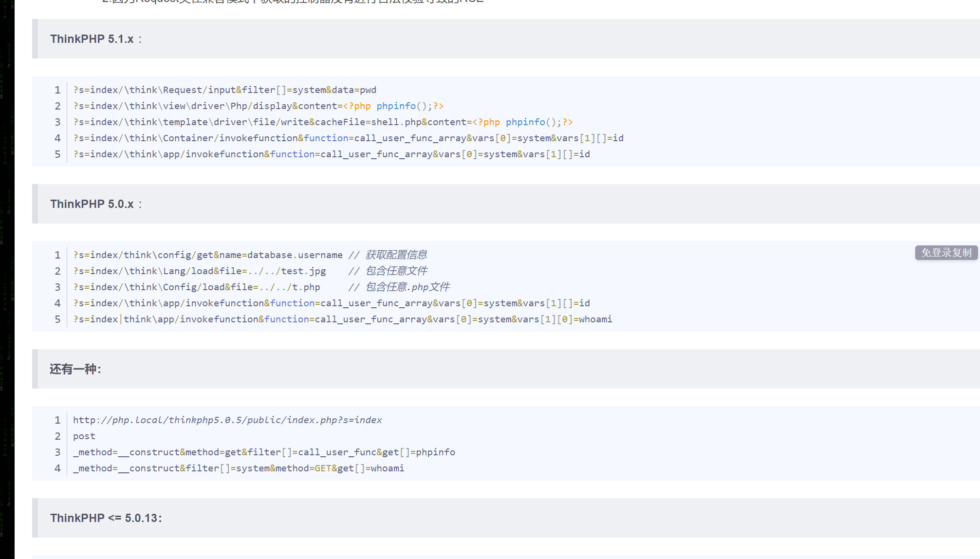This screenshot has width=980, height=559.
Task: Click the ThinkPHP <= 5.0.13 heading
Action: tap(106, 518)
